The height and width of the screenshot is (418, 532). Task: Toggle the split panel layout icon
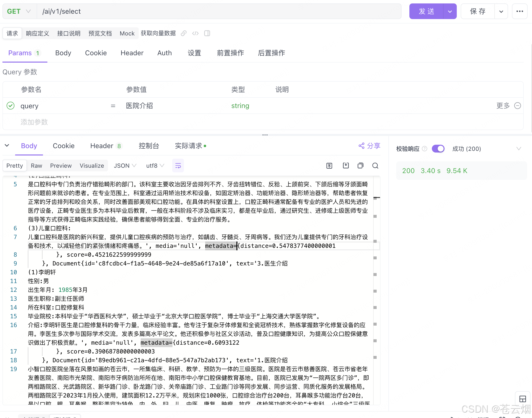point(207,33)
